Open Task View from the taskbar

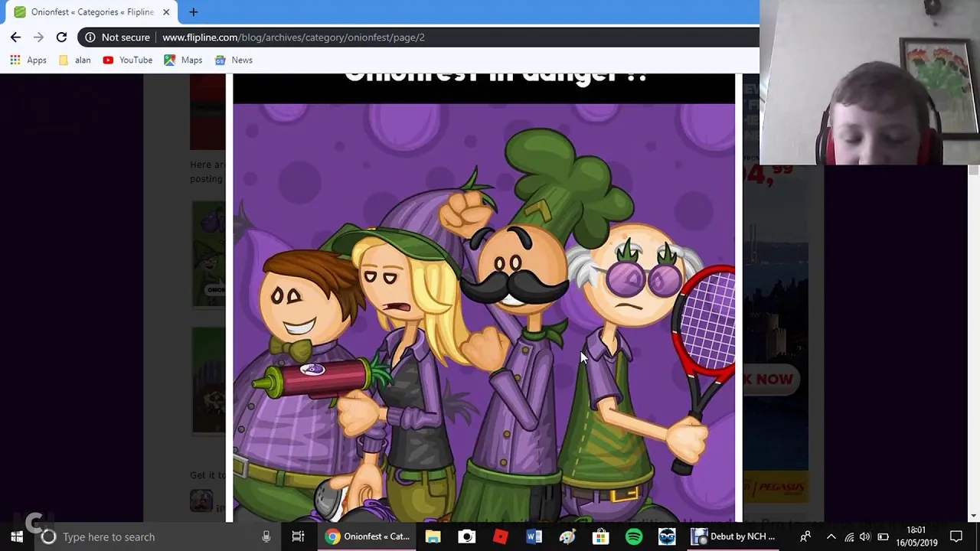tap(298, 536)
